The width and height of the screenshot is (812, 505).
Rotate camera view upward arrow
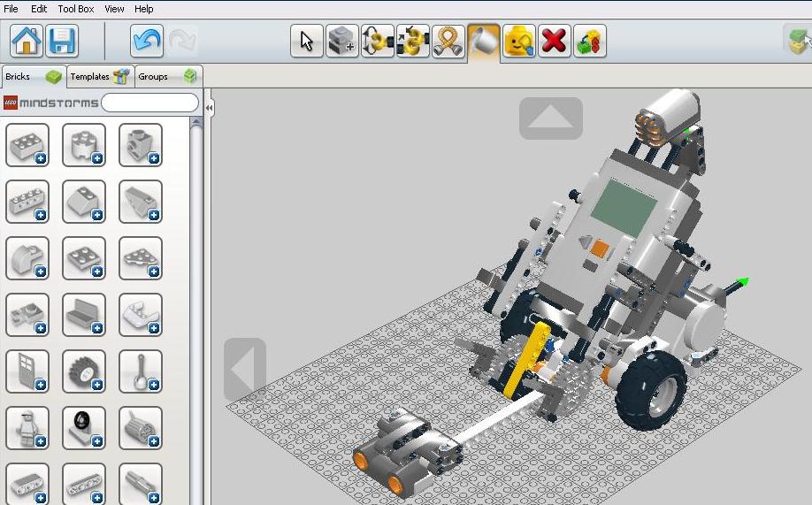pyautogui.click(x=550, y=119)
